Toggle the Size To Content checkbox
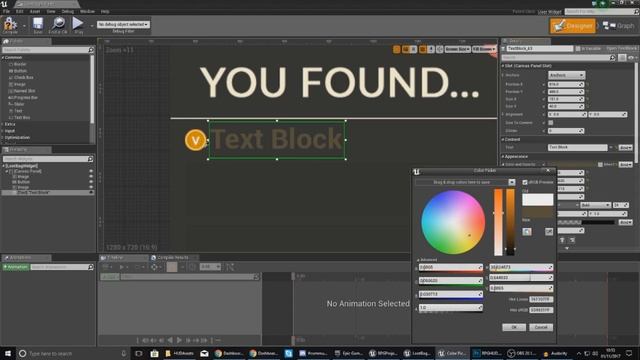 click(x=551, y=122)
